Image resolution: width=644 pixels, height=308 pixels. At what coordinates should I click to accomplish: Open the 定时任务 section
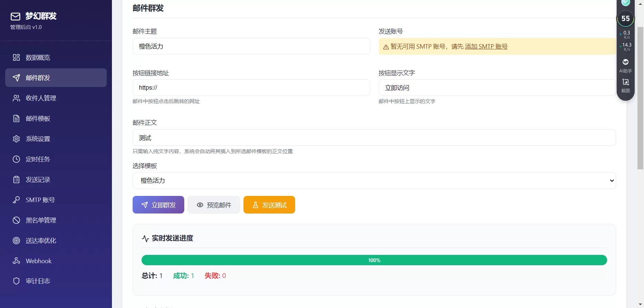(56, 159)
